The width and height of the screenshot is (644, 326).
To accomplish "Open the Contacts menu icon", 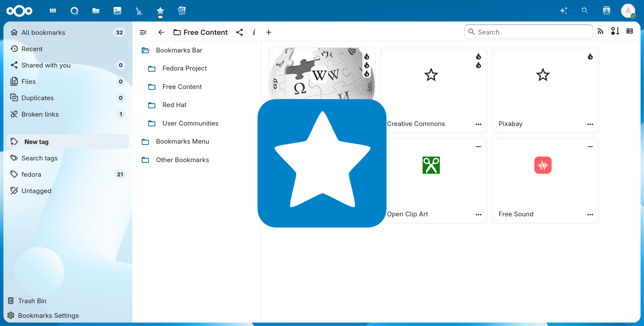I will pos(606,11).
